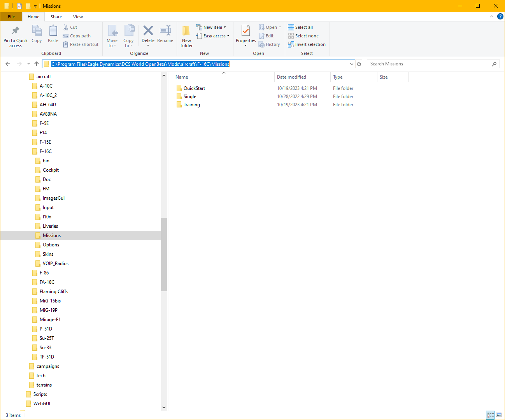505x420 pixels.
Task: Click Invert selection in Select group
Action: pos(307,44)
